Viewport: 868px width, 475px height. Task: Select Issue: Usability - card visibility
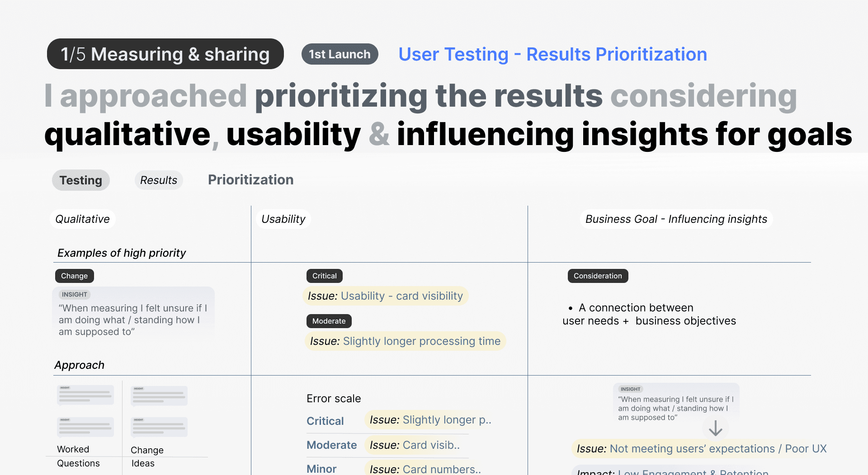point(386,296)
